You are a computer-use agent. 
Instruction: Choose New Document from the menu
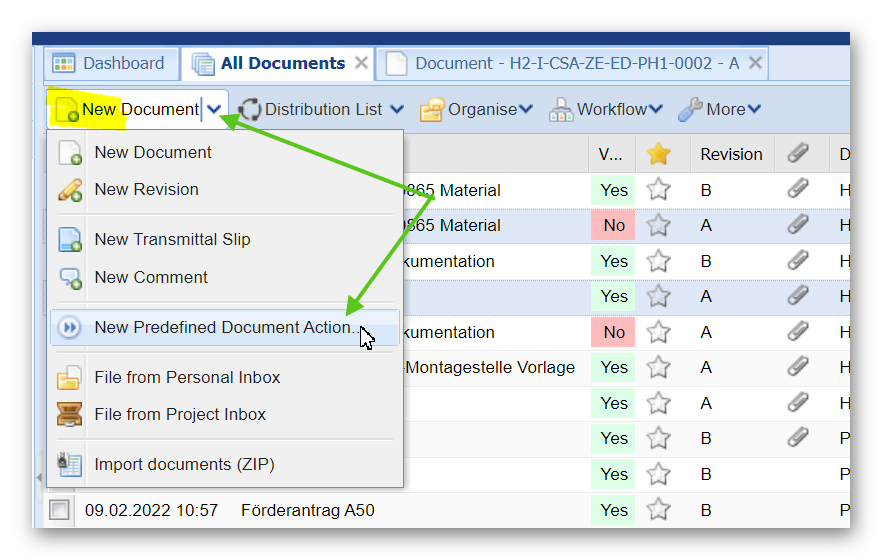tap(225, 152)
